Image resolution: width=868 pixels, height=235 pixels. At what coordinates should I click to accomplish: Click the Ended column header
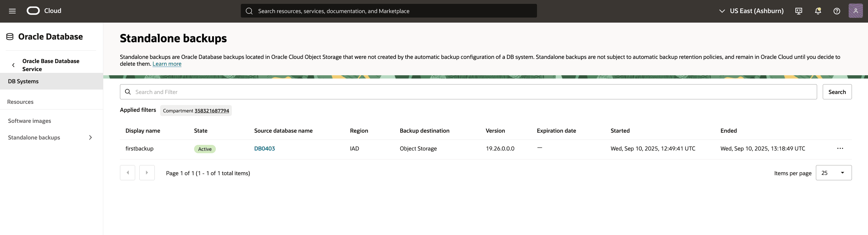coord(728,131)
